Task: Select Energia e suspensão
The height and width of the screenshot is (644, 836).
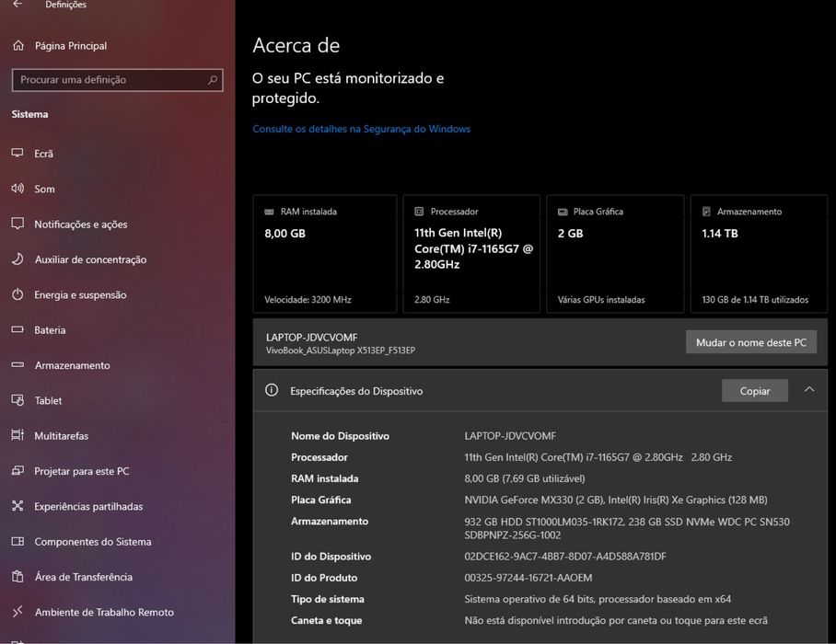Action: coord(80,294)
